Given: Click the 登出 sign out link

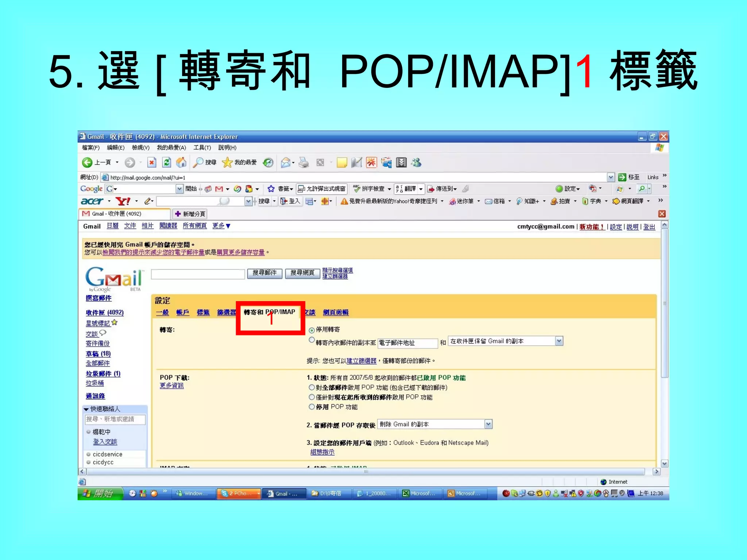Looking at the screenshot, I should pyautogui.click(x=649, y=227).
